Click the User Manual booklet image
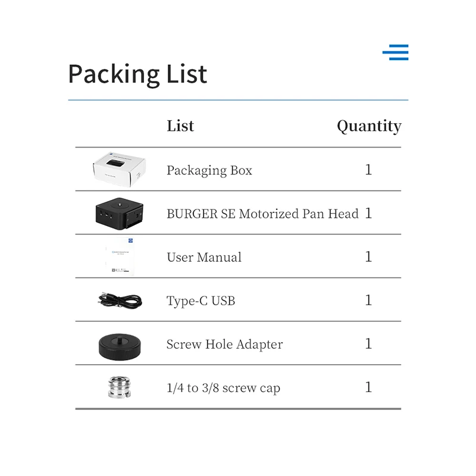This screenshot has width=476, height=476. coord(120,256)
